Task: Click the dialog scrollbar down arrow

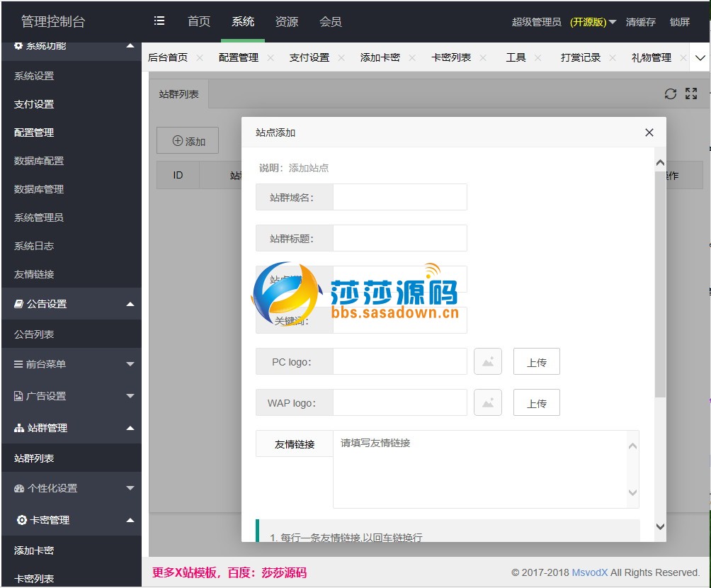Action: pos(660,527)
